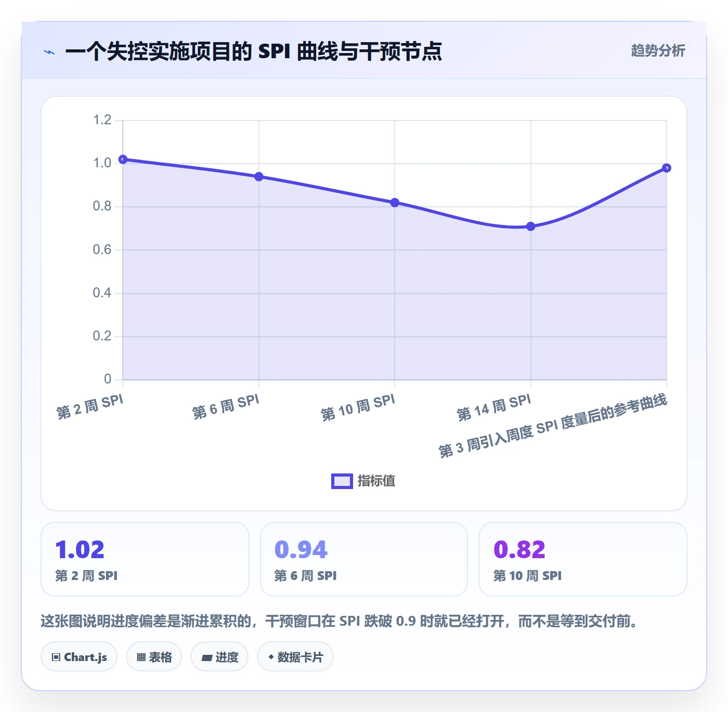Click the lightning icon beside the title
728x712 pixels.
pos(49,52)
